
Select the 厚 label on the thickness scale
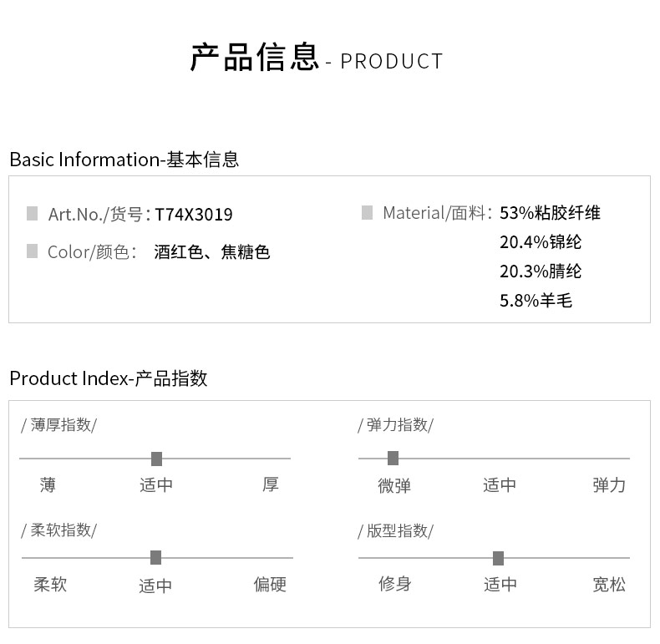270,485
